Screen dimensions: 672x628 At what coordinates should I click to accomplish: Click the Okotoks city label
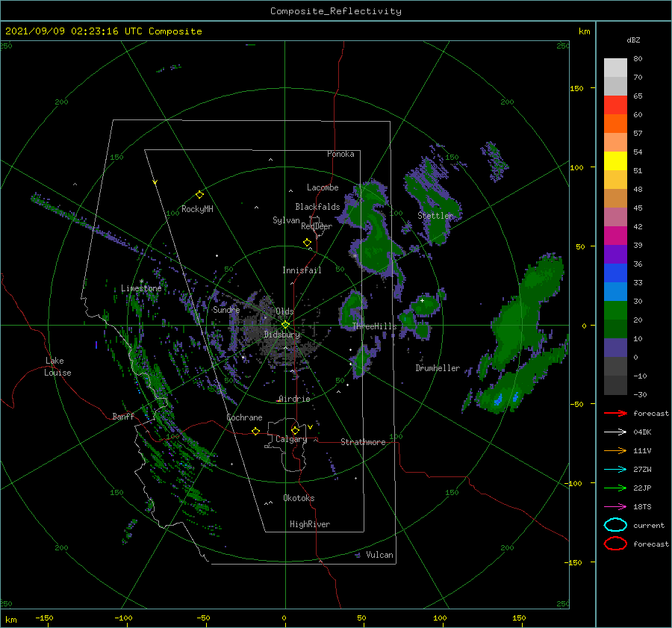(x=299, y=498)
